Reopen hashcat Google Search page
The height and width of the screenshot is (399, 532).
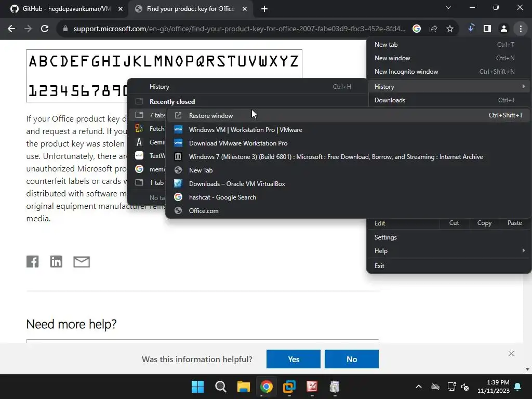[x=349, y=197]
